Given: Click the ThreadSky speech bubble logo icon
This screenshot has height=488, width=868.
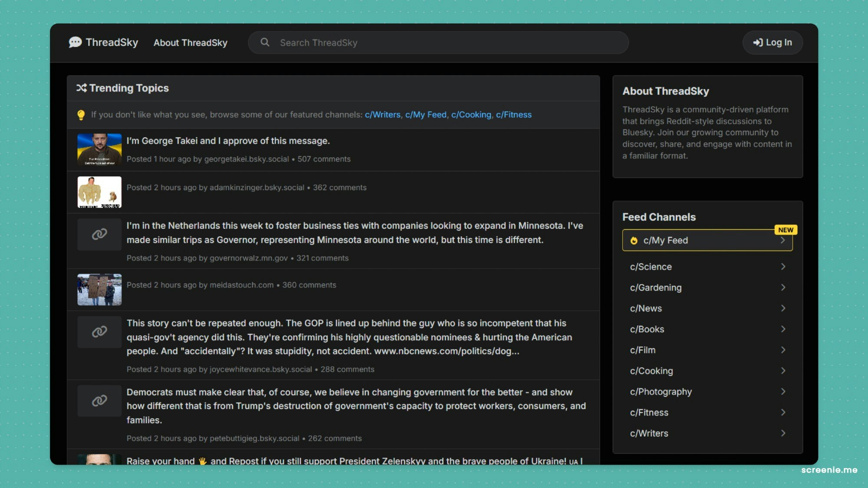Looking at the screenshot, I should coord(75,42).
